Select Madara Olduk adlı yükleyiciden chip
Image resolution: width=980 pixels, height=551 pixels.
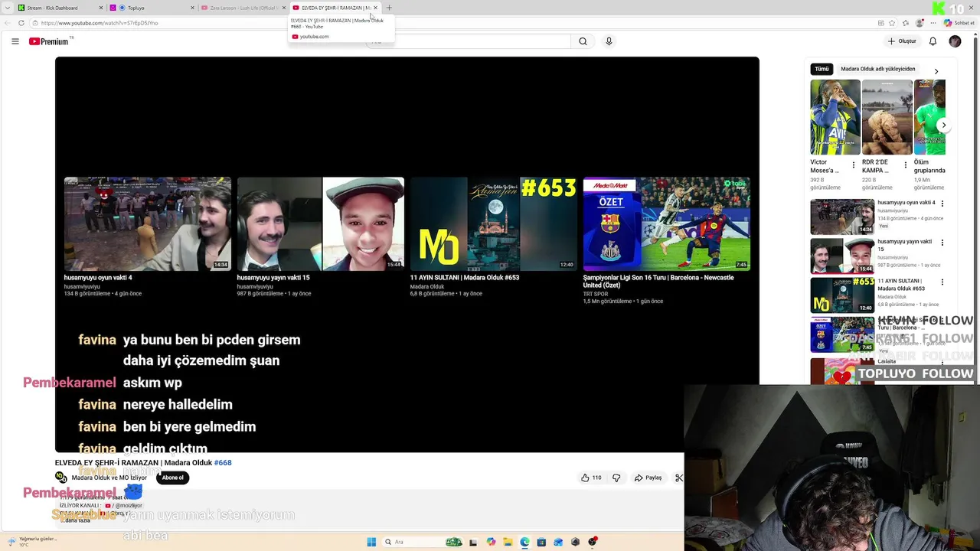877,69
